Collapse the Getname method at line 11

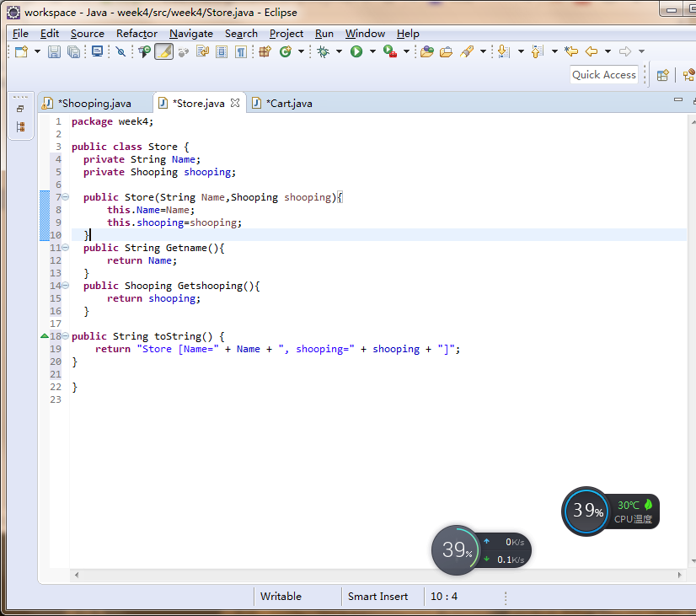coord(65,247)
